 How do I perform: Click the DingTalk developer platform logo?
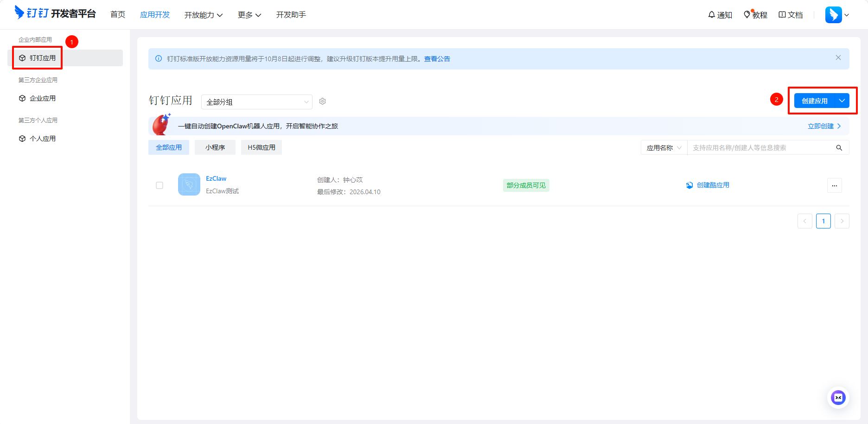pyautogui.click(x=55, y=13)
